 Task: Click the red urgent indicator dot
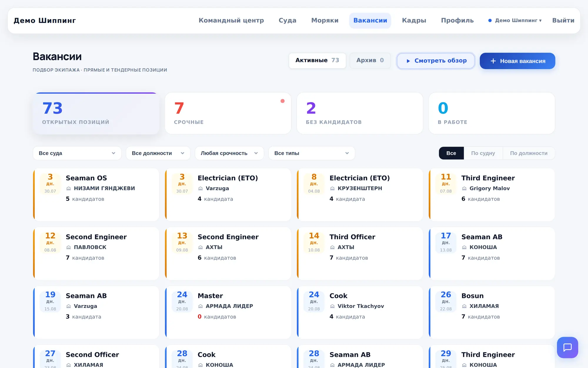pos(283,101)
